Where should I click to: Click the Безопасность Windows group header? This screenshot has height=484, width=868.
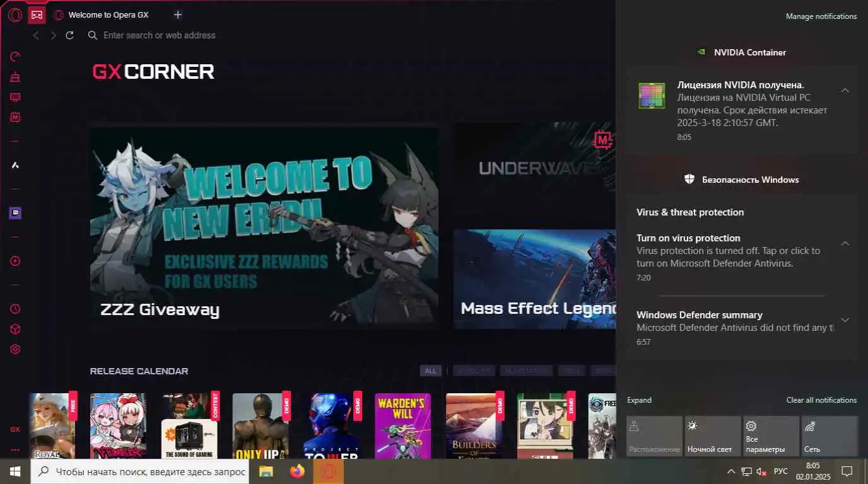pos(742,180)
